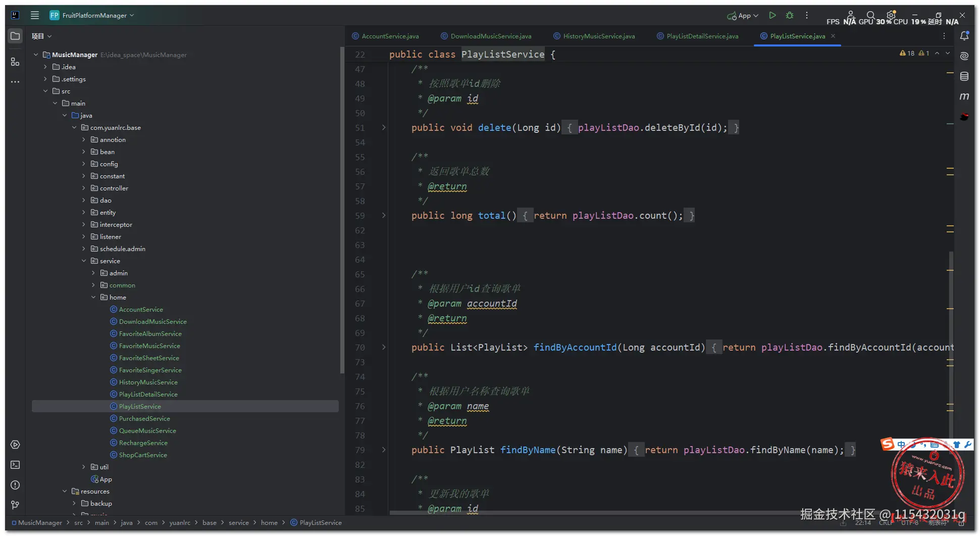Screen dimensions: 980x536
Task: Collapse the service package
Action: point(84,261)
